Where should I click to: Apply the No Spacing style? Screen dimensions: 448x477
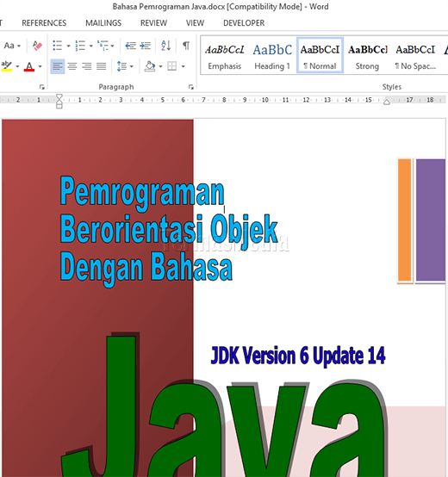pos(415,56)
